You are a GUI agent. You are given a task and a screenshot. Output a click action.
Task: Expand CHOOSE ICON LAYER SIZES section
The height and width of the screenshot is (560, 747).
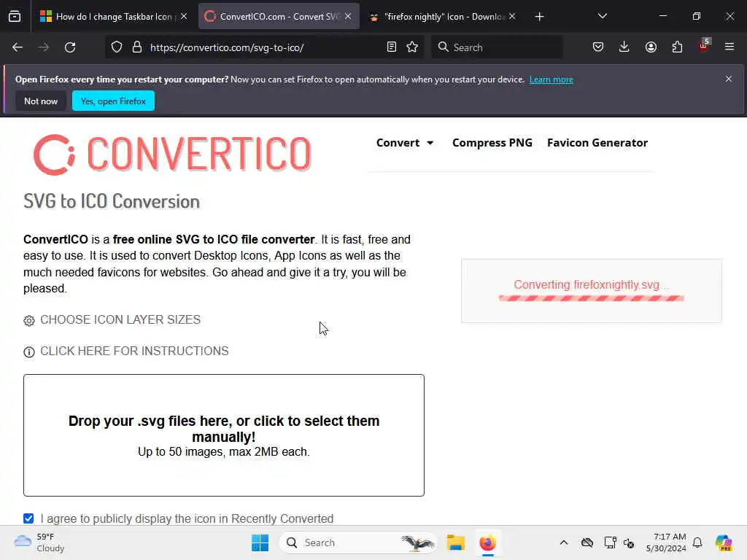click(x=120, y=319)
